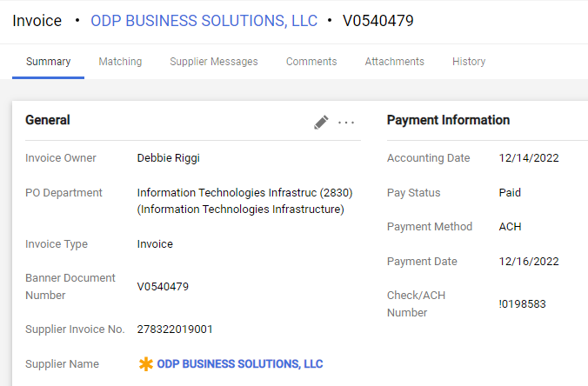Open the Supplier Messages tab
588x386 pixels.
[214, 62]
